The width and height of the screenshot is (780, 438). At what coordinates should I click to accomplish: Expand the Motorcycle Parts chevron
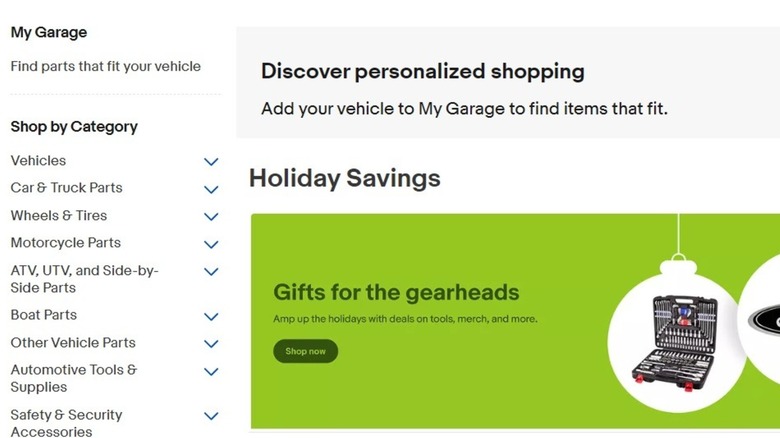211,244
